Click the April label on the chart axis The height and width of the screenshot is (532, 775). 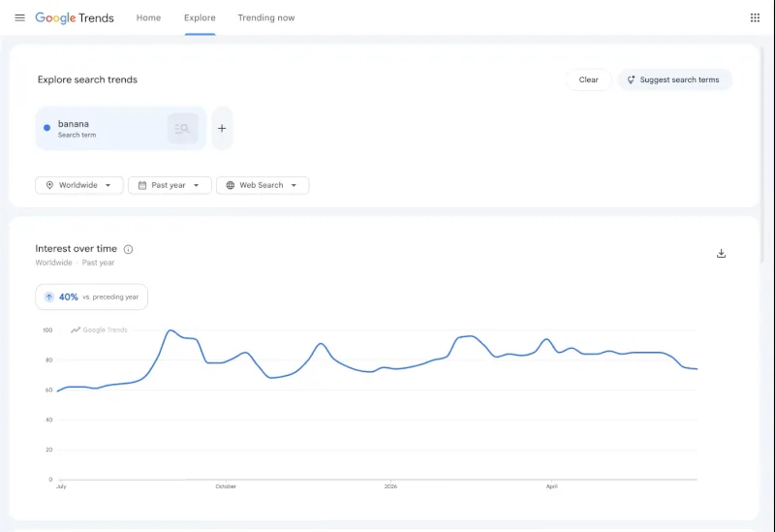(551, 486)
